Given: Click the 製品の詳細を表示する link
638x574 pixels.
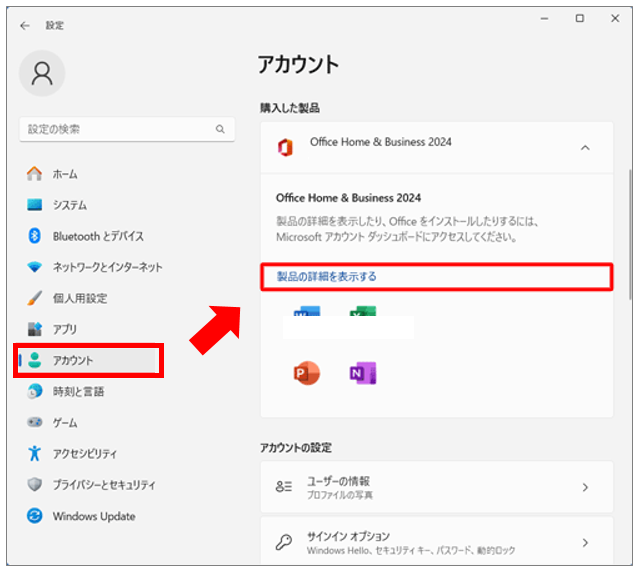Looking at the screenshot, I should [x=326, y=277].
